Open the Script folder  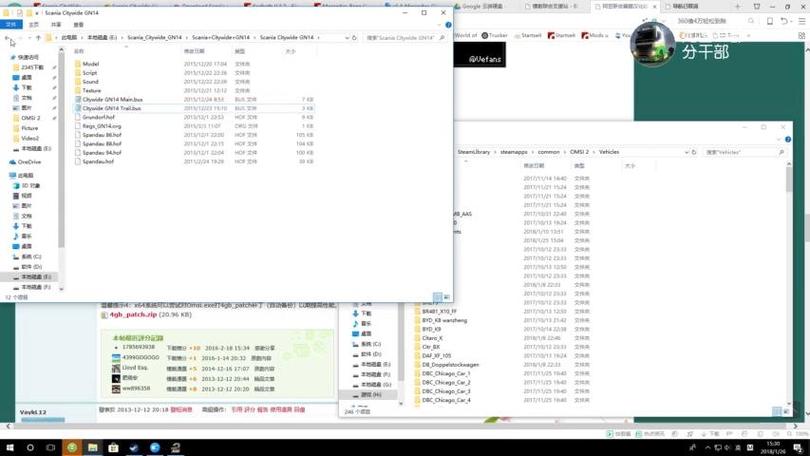coord(90,73)
